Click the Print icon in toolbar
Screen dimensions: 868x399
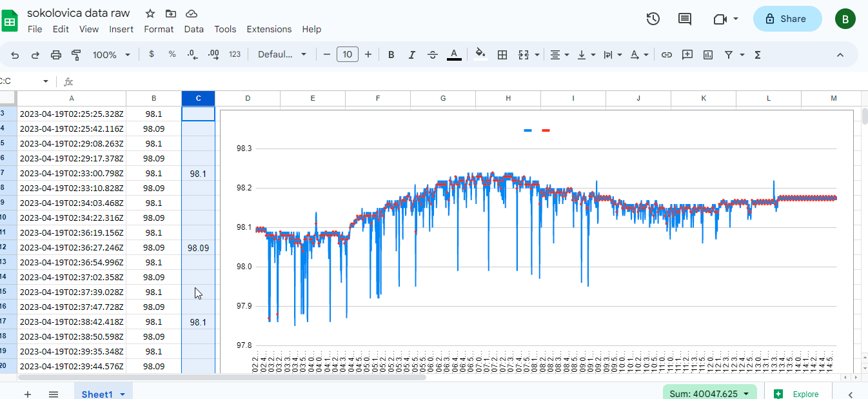(x=56, y=55)
